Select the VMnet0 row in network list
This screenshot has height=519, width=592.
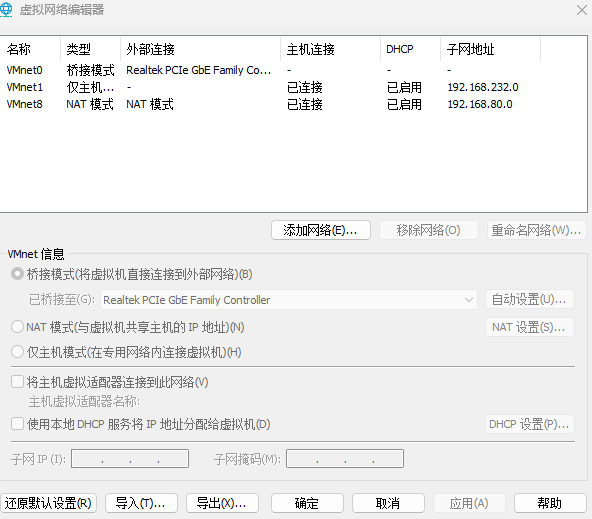coord(293,70)
